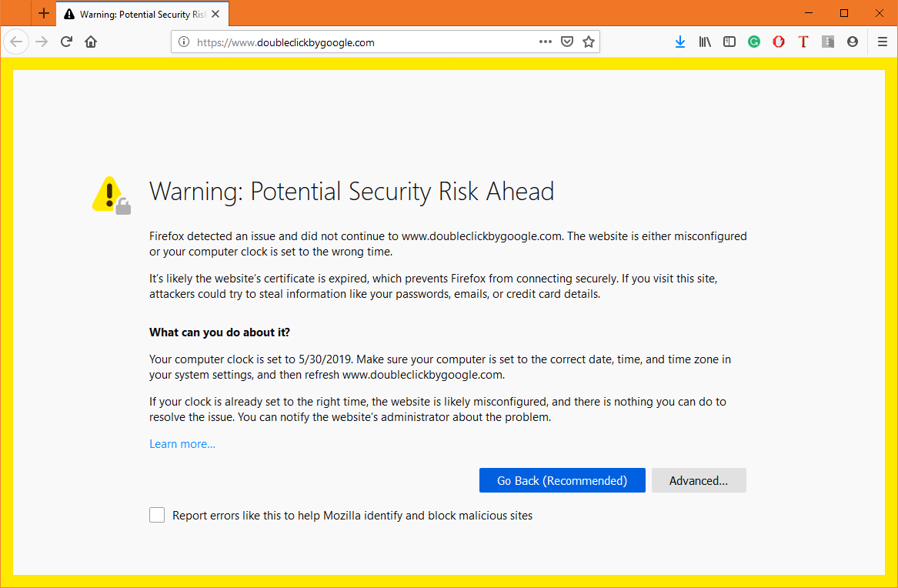This screenshot has width=898, height=588.
Task: Open the gray zipper extension icon
Action: (x=827, y=42)
